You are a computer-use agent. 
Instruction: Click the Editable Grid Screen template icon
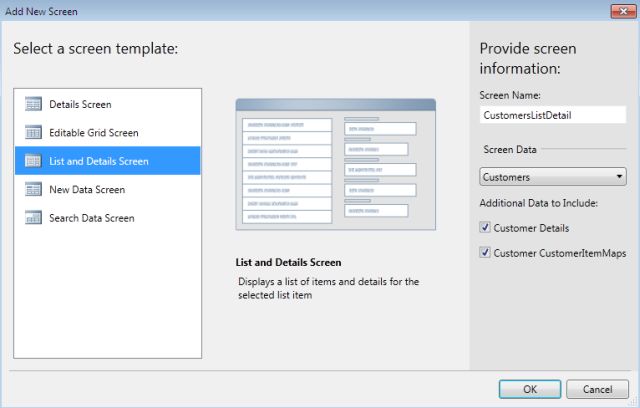click(x=33, y=132)
